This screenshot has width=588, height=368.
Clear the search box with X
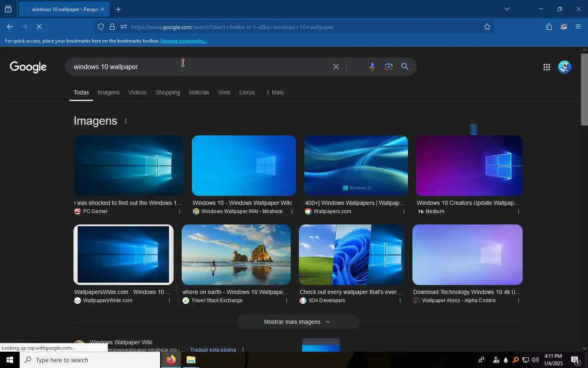pyautogui.click(x=336, y=67)
